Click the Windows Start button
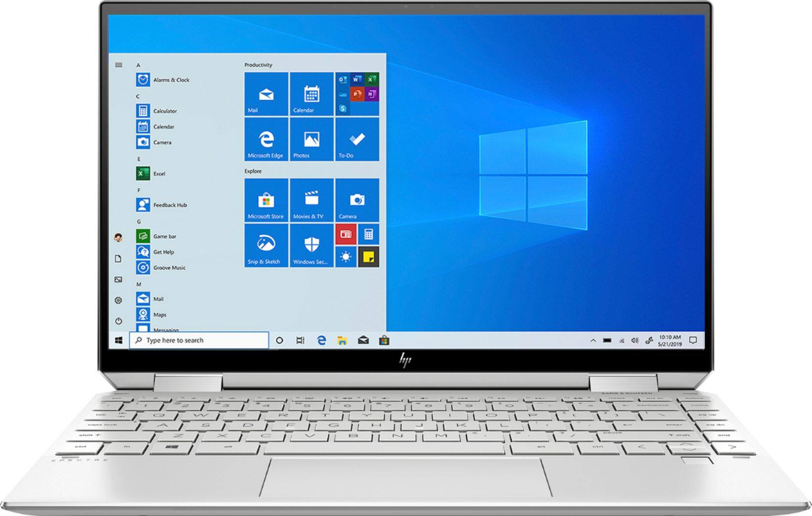 pos(119,340)
